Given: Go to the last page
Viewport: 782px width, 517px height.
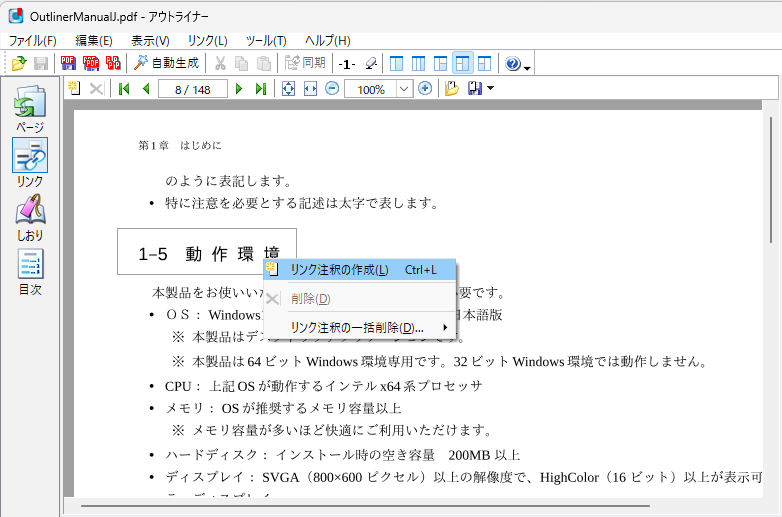Looking at the screenshot, I should [260, 89].
